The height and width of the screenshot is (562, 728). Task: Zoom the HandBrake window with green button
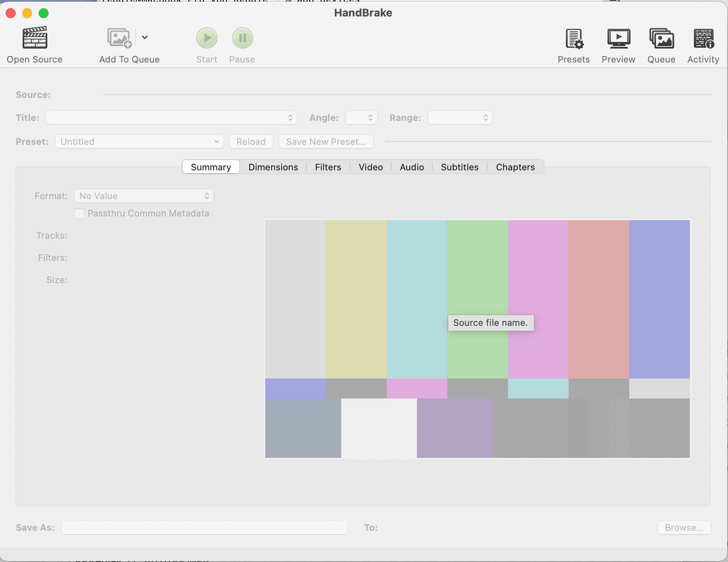point(44,13)
